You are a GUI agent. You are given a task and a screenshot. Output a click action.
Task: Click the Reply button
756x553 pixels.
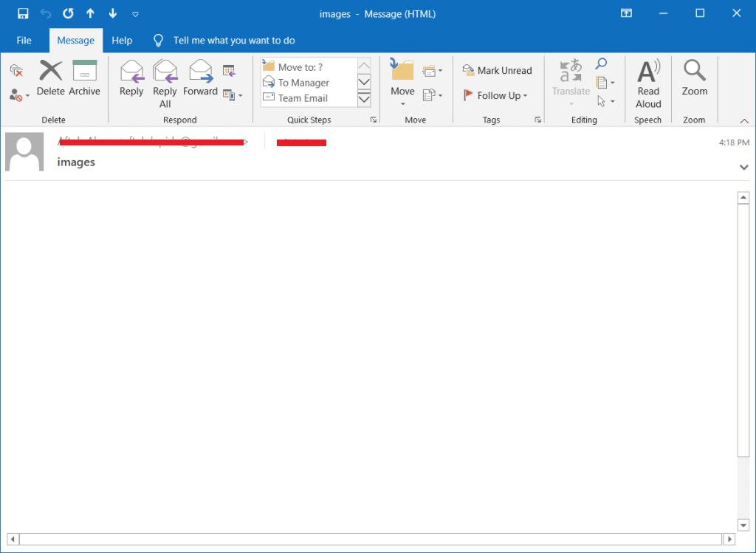131,78
